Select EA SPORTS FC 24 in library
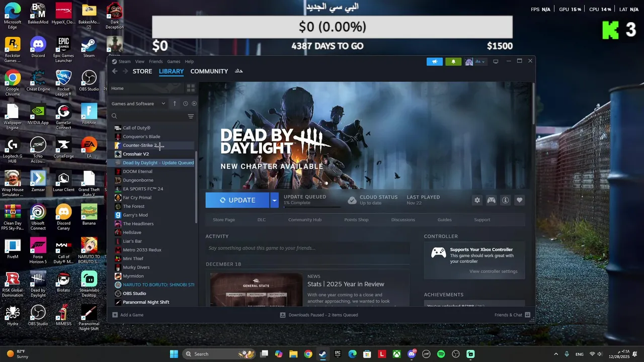This screenshot has width=644, height=362. click(151, 189)
